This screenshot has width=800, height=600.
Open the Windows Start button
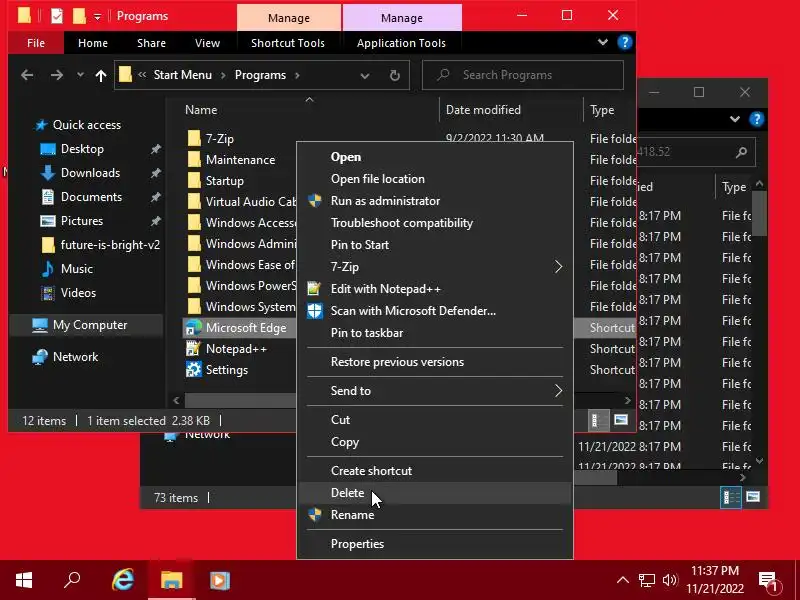coord(24,580)
